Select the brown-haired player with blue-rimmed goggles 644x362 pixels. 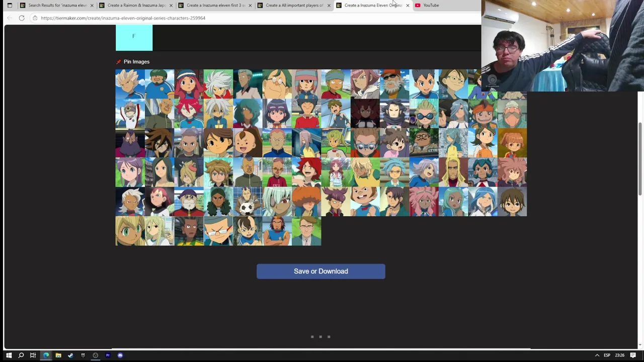365,143
